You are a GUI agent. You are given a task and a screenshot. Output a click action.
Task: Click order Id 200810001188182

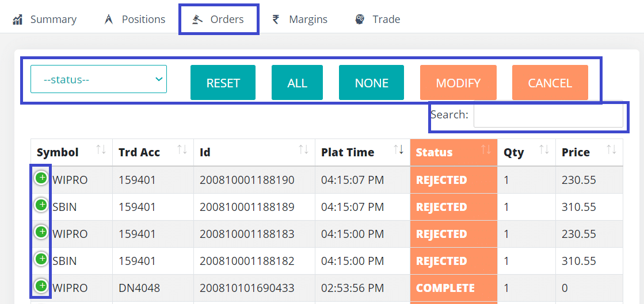click(247, 261)
